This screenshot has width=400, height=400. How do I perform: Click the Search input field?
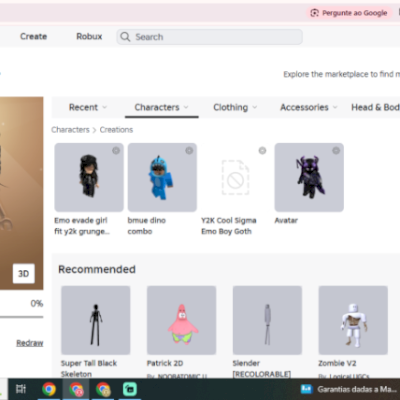(210, 37)
